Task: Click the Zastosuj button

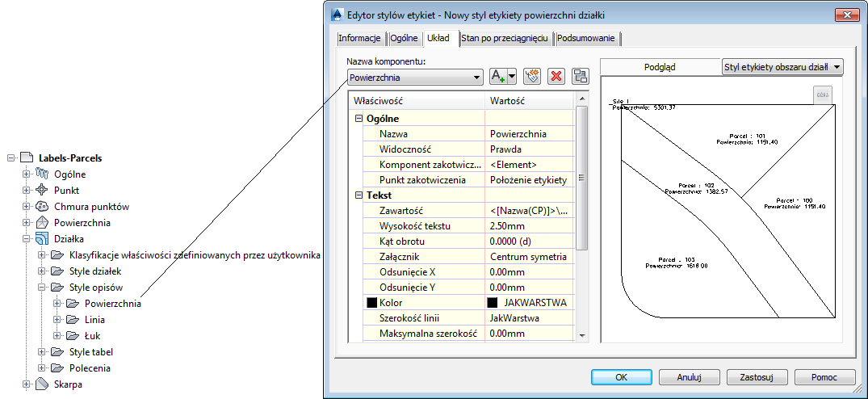Action: pos(757,377)
